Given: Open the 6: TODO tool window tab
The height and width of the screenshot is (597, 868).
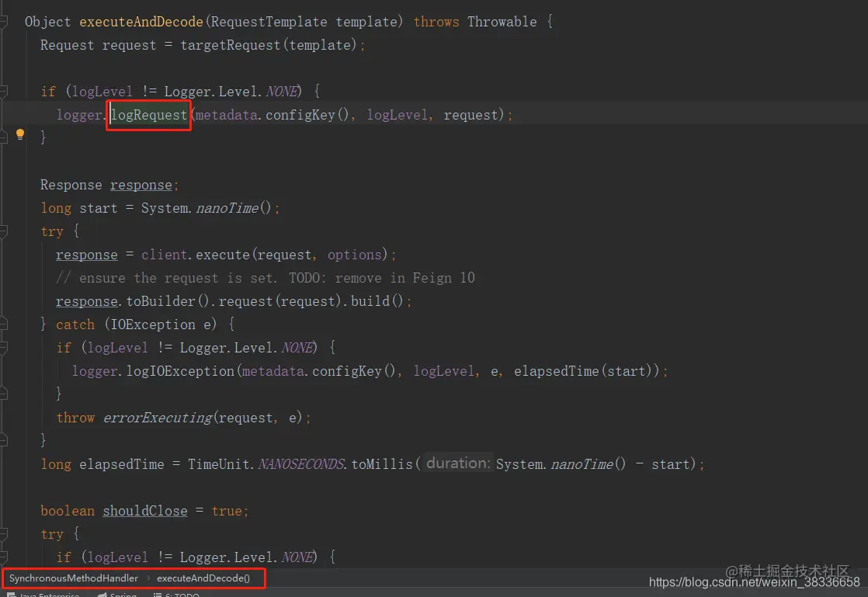Looking at the screenshot, I should (x=176, y=595).
